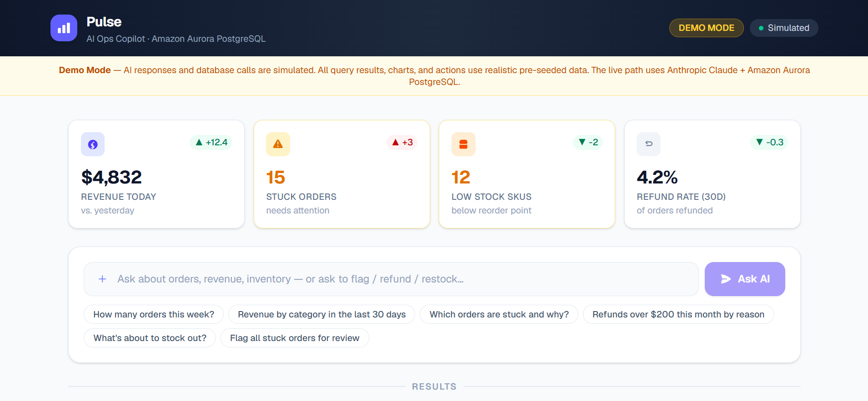The width and height of the screenshot is (868, 401).
Task: Click the stuck orders warning triangle icon
Action: pos(278,144)
